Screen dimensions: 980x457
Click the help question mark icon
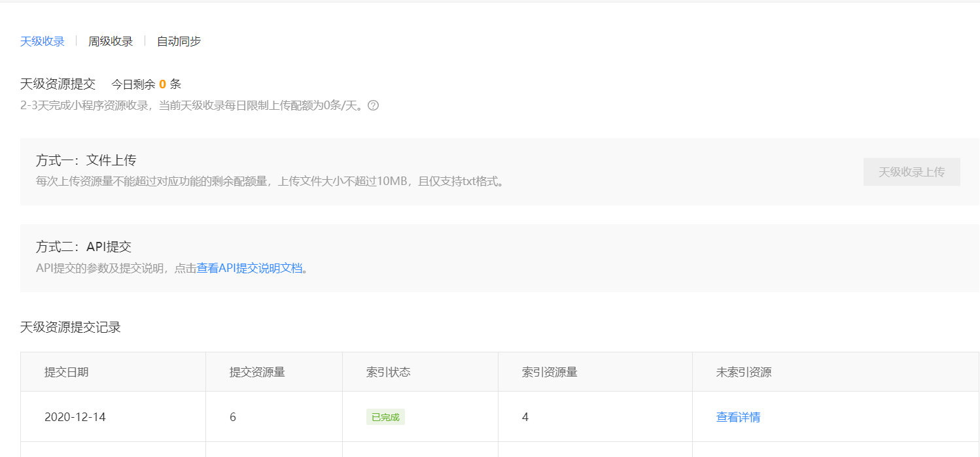pyautogui.click(x=374, y=105)
